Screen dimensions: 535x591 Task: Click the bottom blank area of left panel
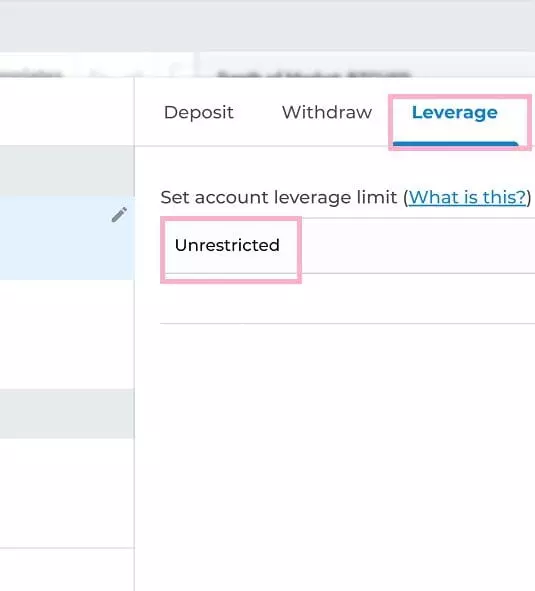pos(67,570)
